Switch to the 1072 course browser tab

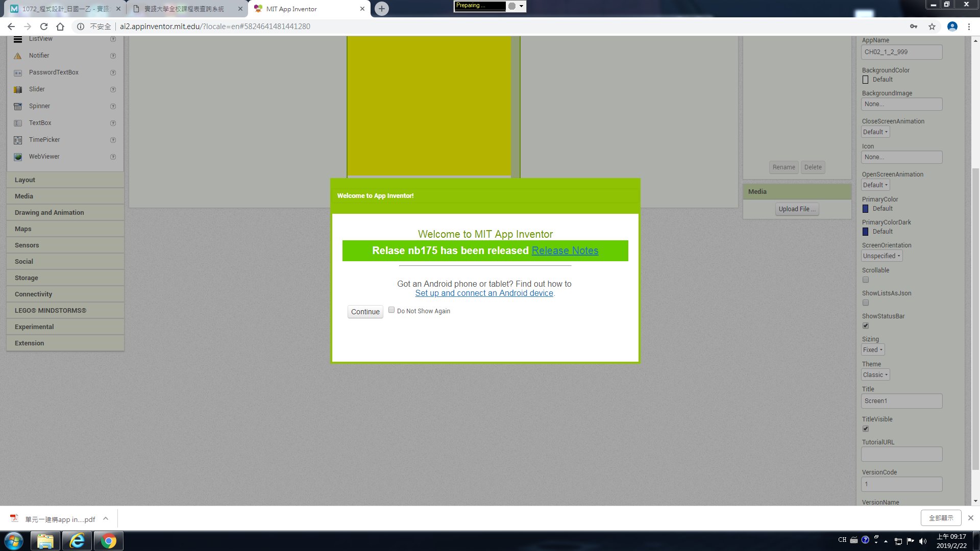tap(65, 9)
